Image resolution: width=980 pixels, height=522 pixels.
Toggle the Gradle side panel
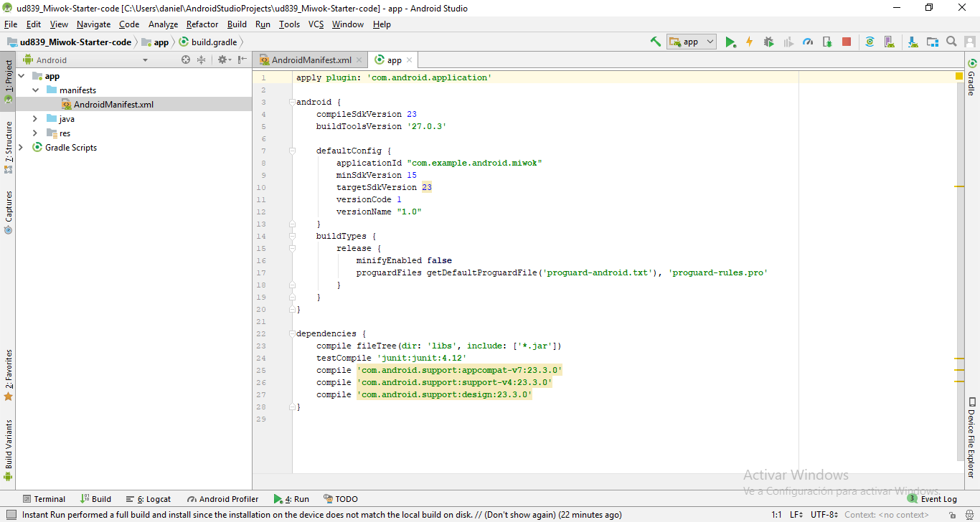click(x=972, y=77)
